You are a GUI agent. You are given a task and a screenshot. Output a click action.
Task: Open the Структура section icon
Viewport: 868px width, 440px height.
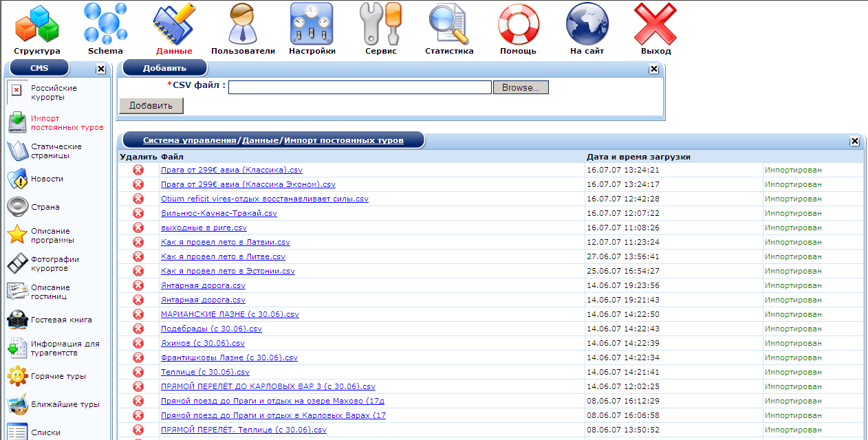pyautogui.click(x=36, y=25)
